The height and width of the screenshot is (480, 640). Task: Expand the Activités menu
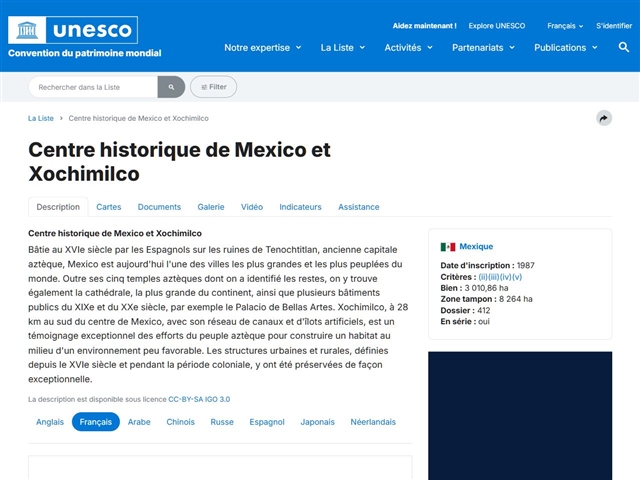408,48
